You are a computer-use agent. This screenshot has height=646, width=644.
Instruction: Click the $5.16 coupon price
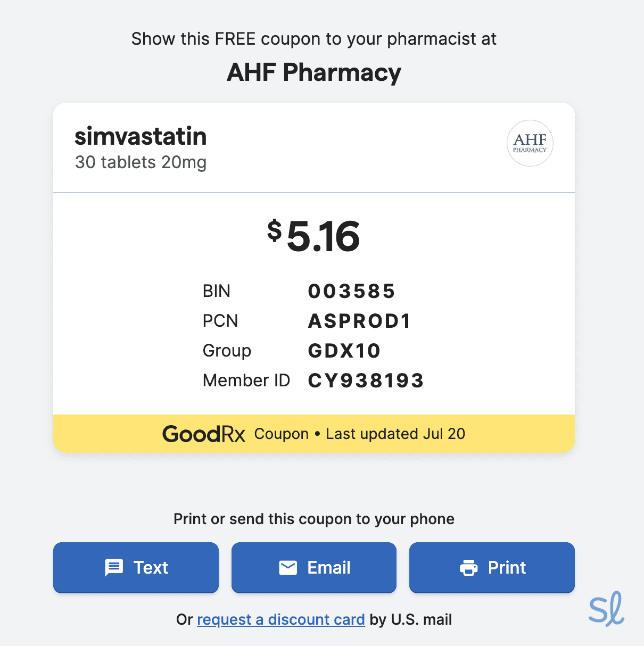[x=314, y=236]
